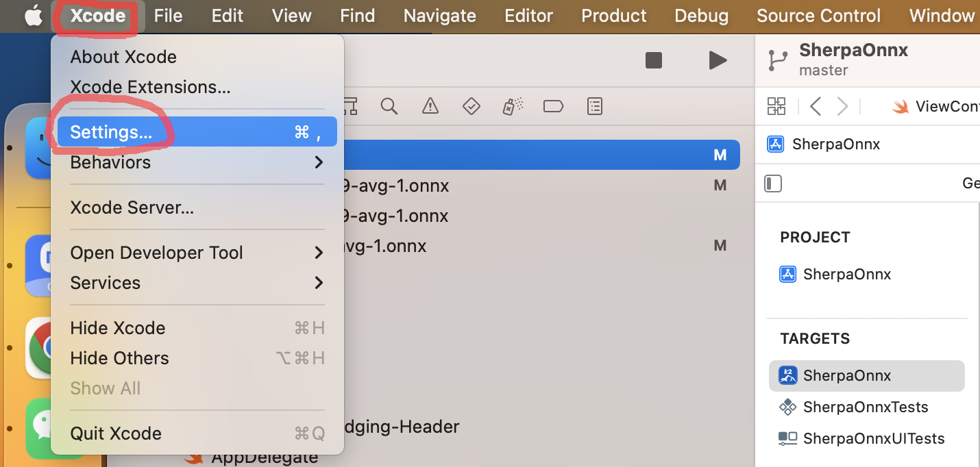980x467 pixels.
Task: Choose Hide Others
Action: pos(197,358)
